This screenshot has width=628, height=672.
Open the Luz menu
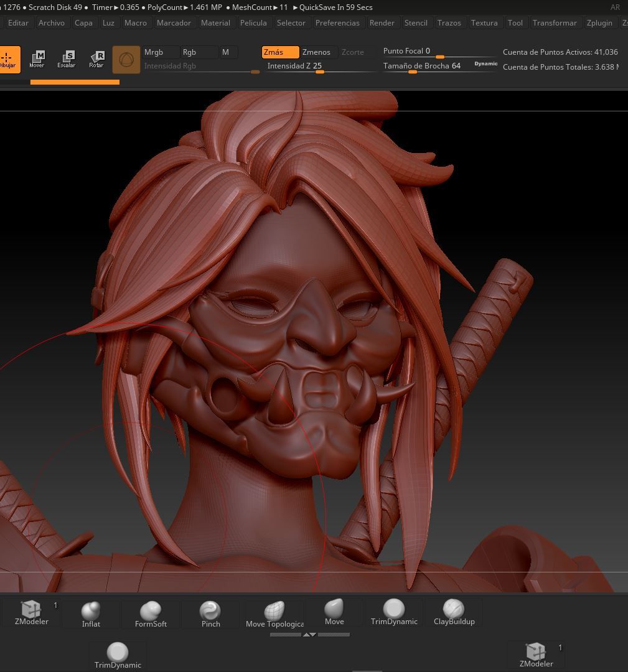click(x=108, y=23)
